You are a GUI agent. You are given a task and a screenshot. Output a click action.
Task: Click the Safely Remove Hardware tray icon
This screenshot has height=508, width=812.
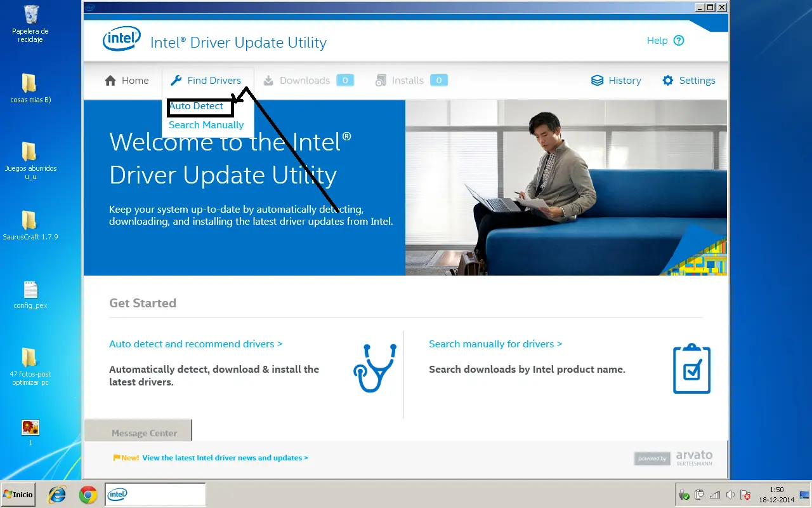(684, 495)
